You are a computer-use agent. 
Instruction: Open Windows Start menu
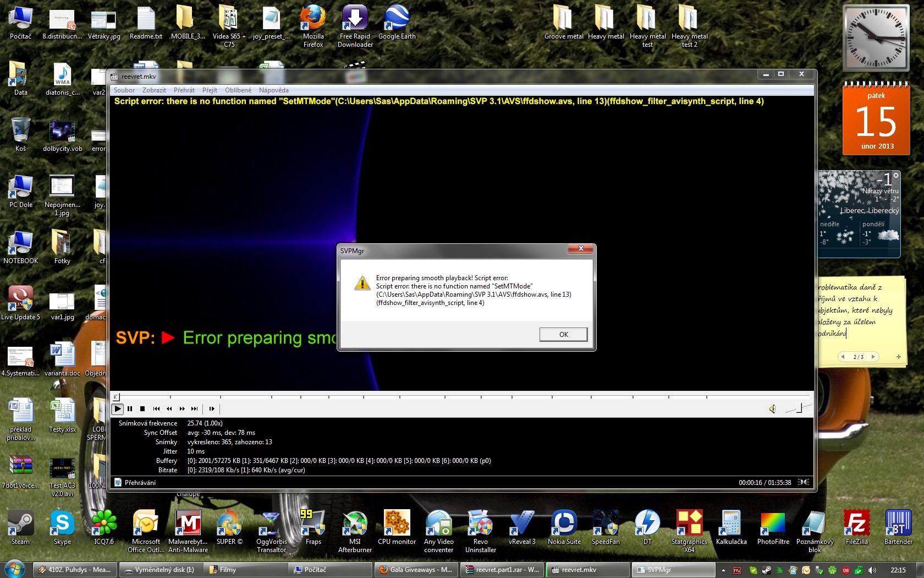(14, 569)
